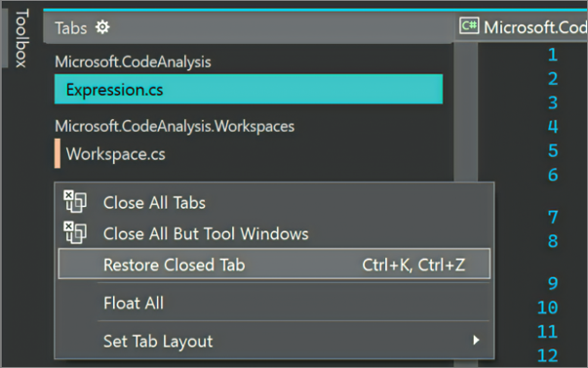Click the Microsoft.CodeAnalysis group header

[133, 61]
